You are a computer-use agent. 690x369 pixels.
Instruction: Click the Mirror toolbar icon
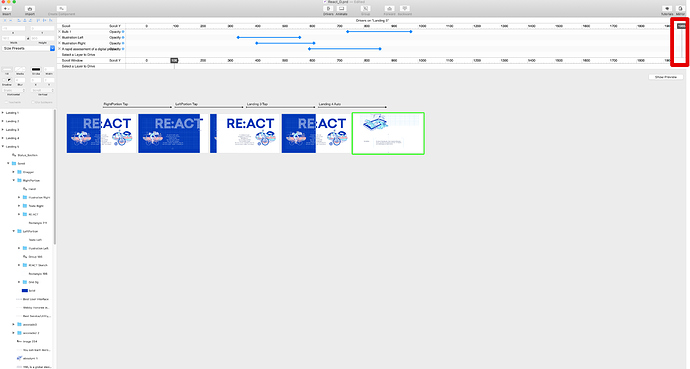point(680,9)
